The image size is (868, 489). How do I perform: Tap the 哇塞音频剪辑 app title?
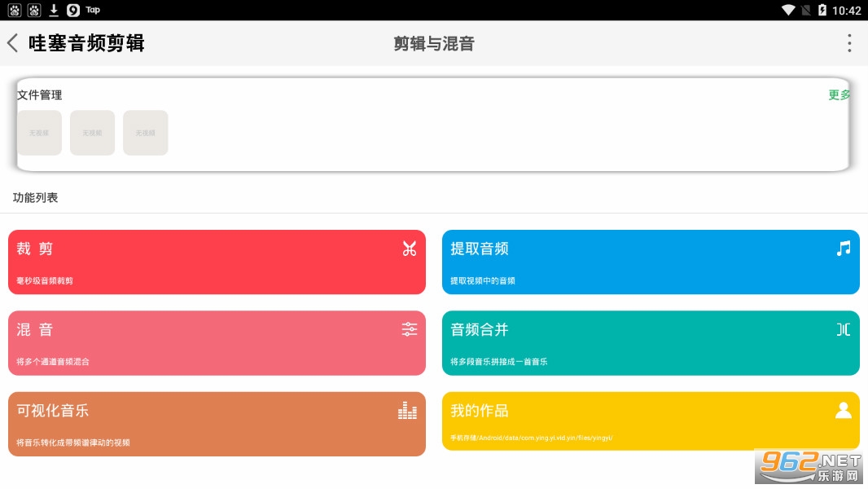pos(86,43)
